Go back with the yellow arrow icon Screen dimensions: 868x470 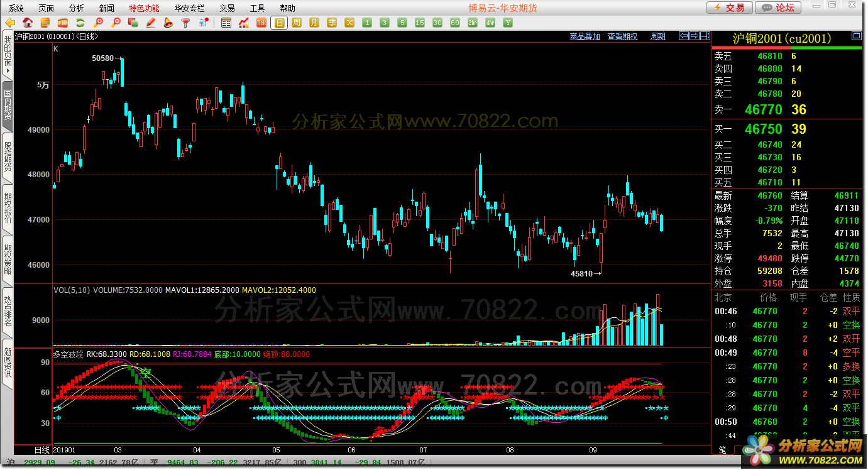click(10, 23)
